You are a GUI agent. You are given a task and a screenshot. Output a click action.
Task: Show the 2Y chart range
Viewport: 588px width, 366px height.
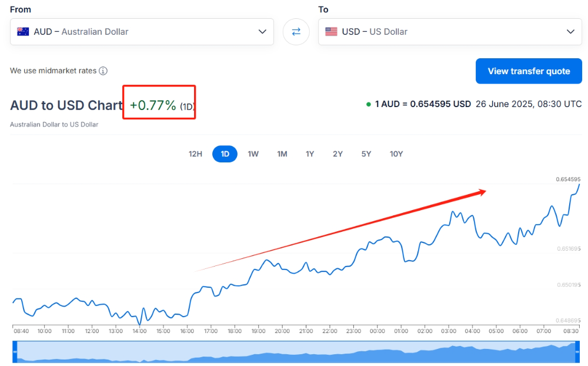(x=338, y=154)
